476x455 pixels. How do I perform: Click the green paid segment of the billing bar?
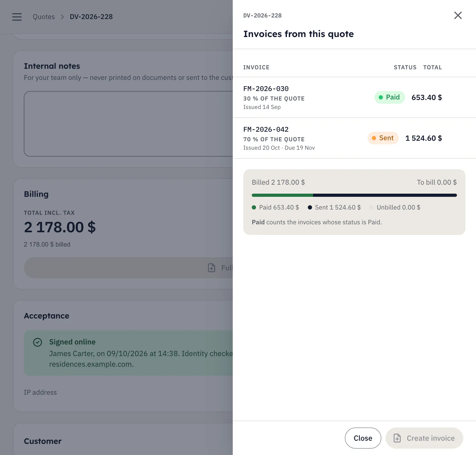(x=282, y=195)
